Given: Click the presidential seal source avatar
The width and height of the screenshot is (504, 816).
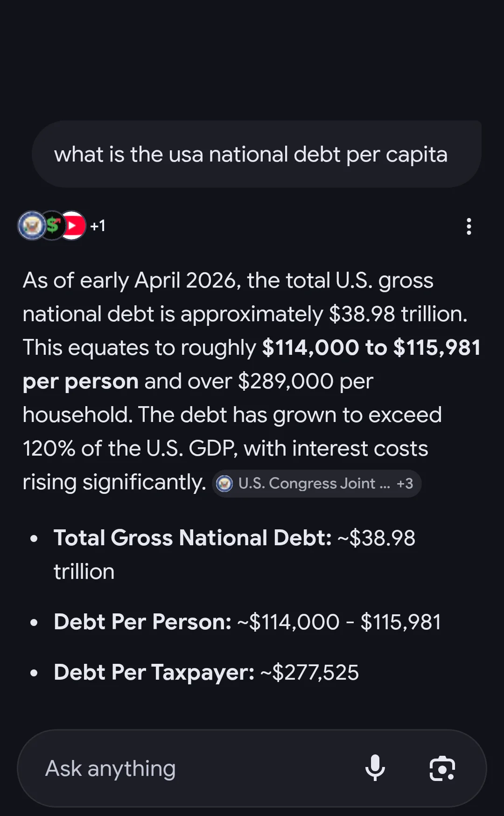Looking at the screenshot, I should [x=32, y=226].
